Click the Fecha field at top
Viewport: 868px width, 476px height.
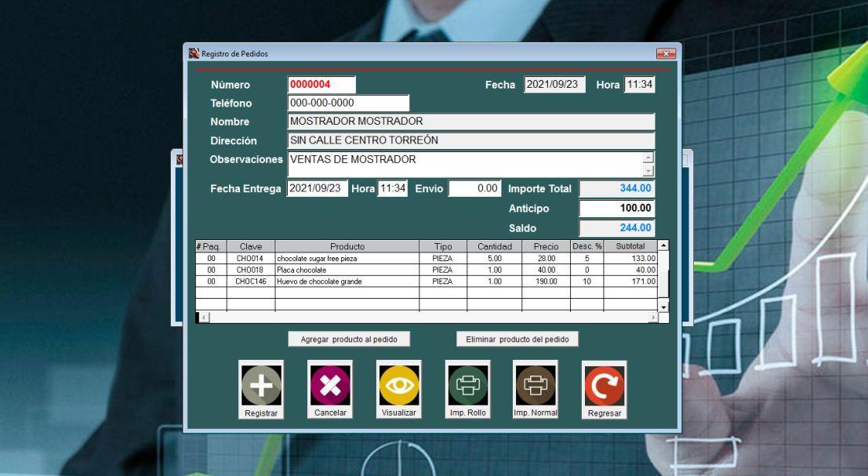(554, 84)
